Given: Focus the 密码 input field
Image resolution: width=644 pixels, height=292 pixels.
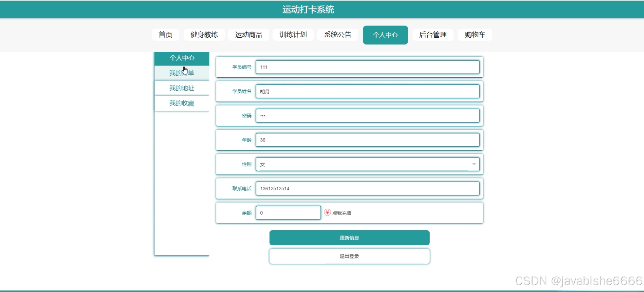Looking at the screenshot, I should (368, 116).
